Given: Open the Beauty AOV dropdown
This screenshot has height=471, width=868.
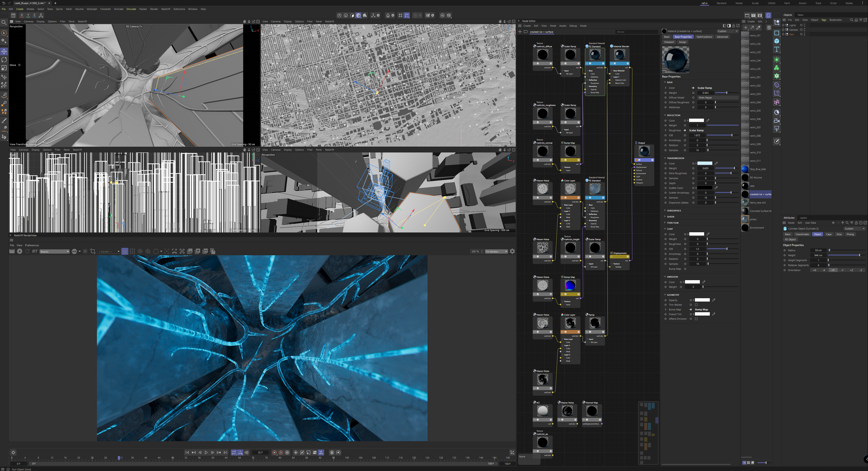Looking at the screenshot, I should click(x=54, y=251).
